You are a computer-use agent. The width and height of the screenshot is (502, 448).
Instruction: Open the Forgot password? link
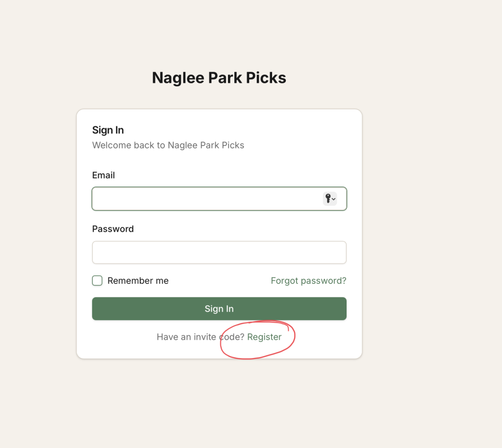pos(308,281)
